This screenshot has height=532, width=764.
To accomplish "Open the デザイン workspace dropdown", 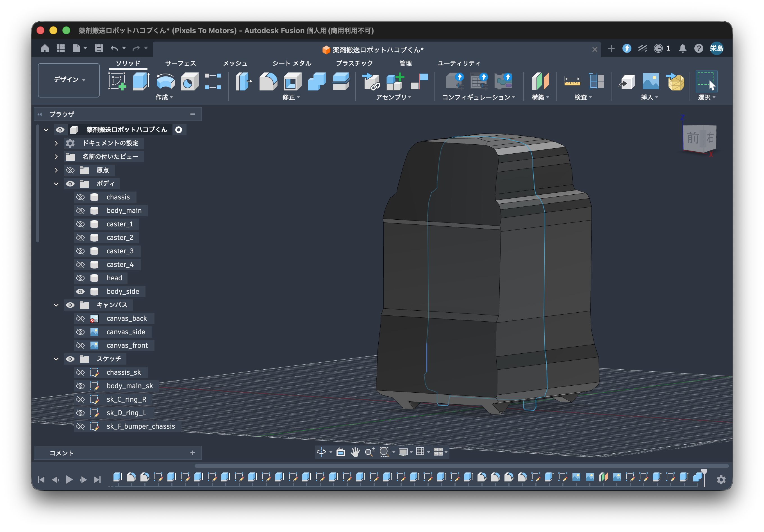I will (x=69, y=80).
